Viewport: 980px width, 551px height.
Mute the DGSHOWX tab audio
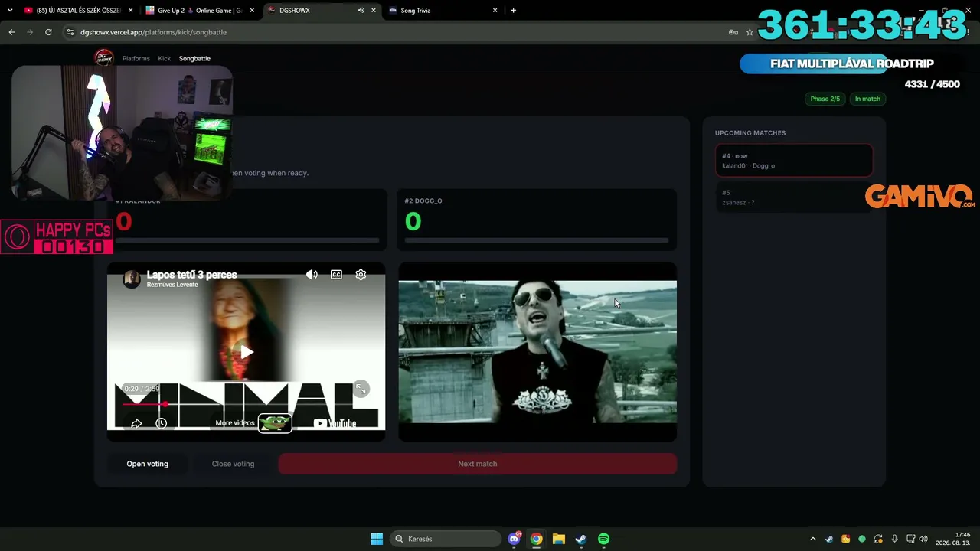361,11
